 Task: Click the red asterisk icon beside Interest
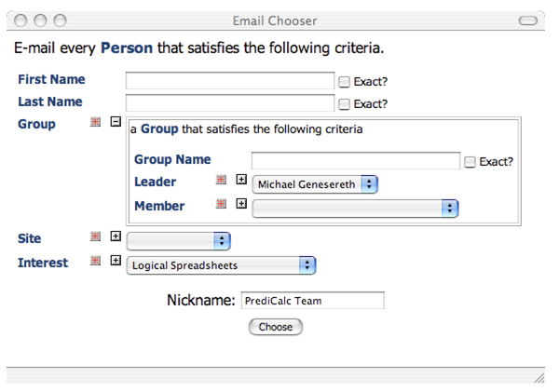(96, 261)
